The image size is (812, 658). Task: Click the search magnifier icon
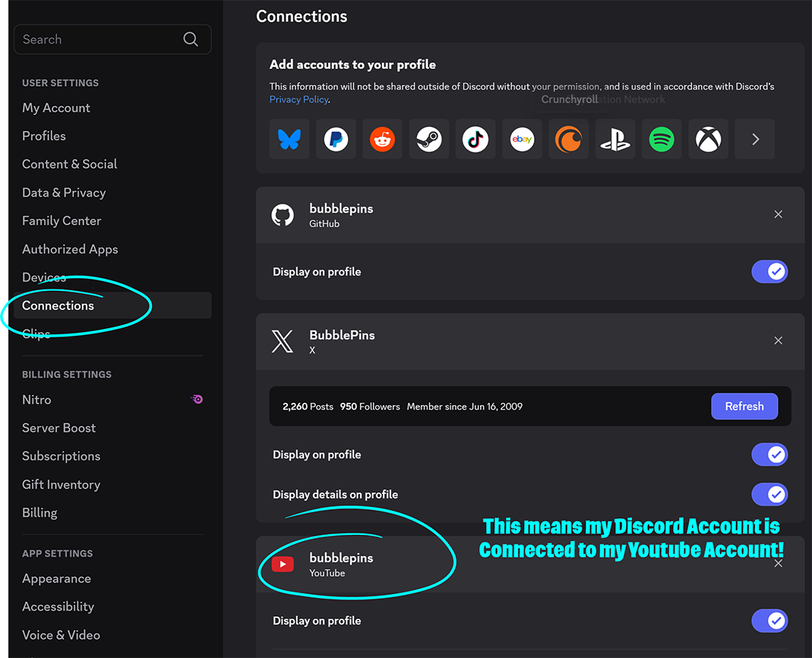tap(191, 40)
